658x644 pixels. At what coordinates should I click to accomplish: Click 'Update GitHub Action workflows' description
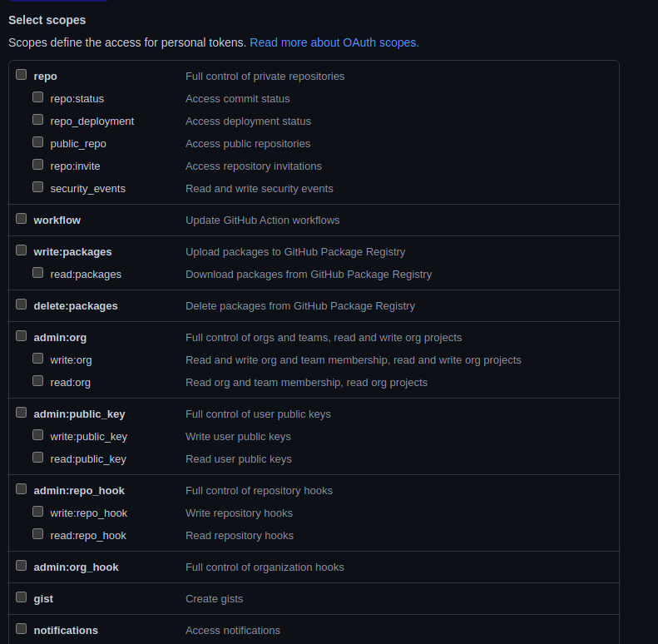point(263,220)
